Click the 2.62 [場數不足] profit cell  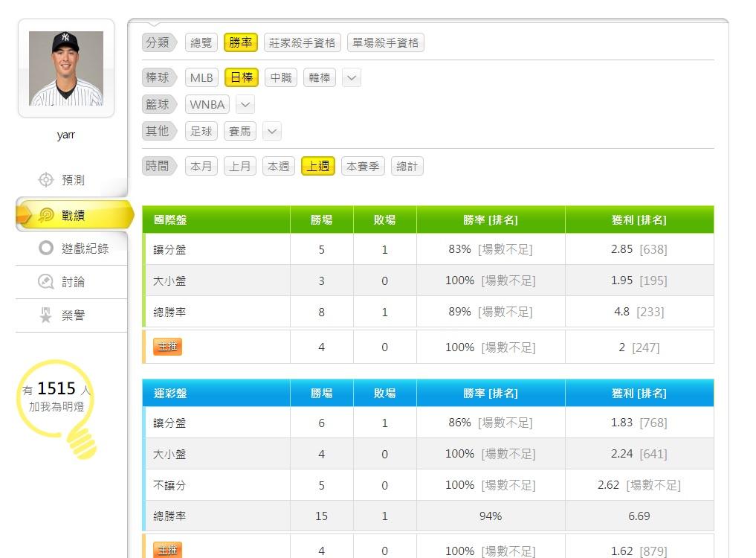click(639, 484)
